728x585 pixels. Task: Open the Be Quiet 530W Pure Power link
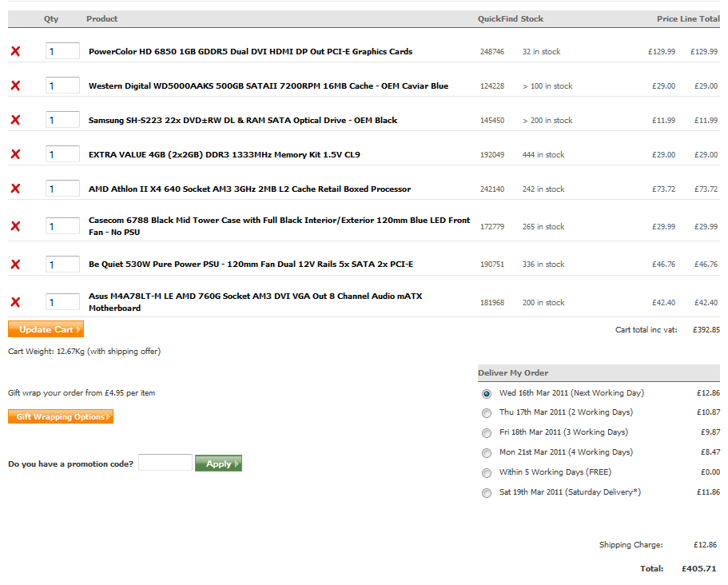(x=250, y=264)
